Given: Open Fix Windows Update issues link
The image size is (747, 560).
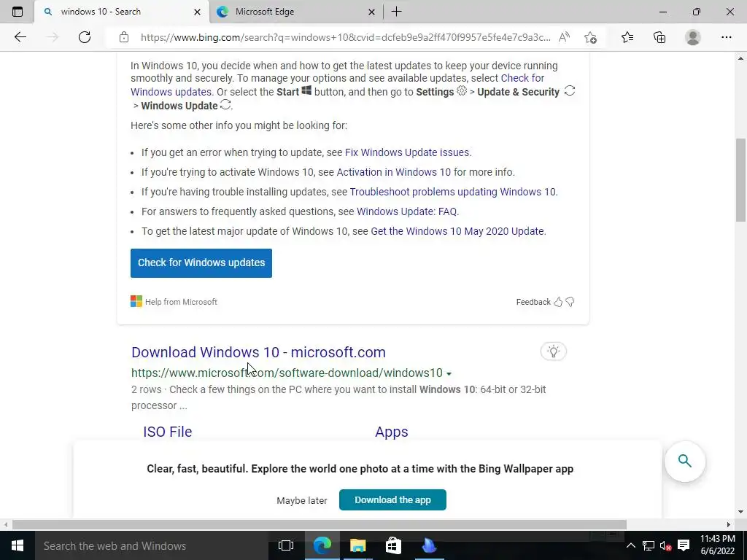Looking at the screenshot, I should [407, 152].
